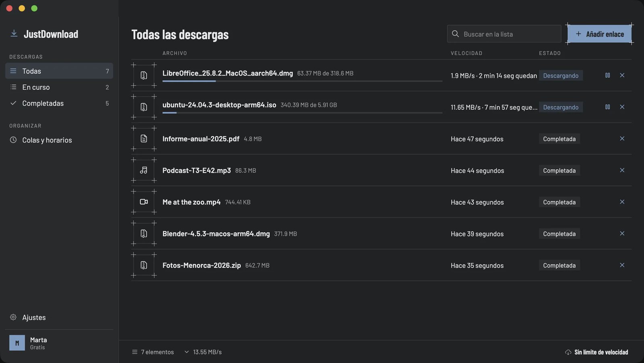Click the Descargando status of LibreOffice

tap(561, 76)
